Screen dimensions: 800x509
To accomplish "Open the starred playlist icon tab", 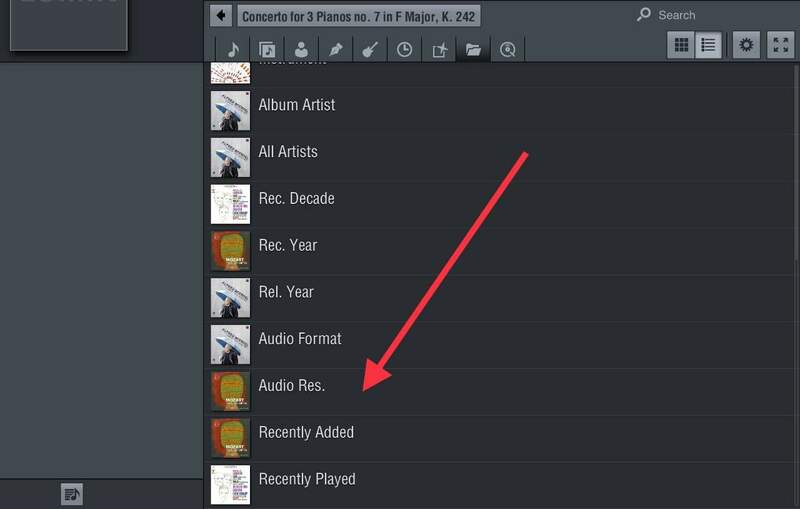I will pos(439,49).
